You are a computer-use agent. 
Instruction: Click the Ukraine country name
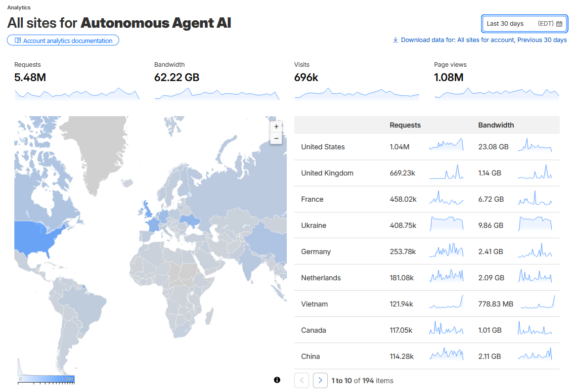(313, 225)
